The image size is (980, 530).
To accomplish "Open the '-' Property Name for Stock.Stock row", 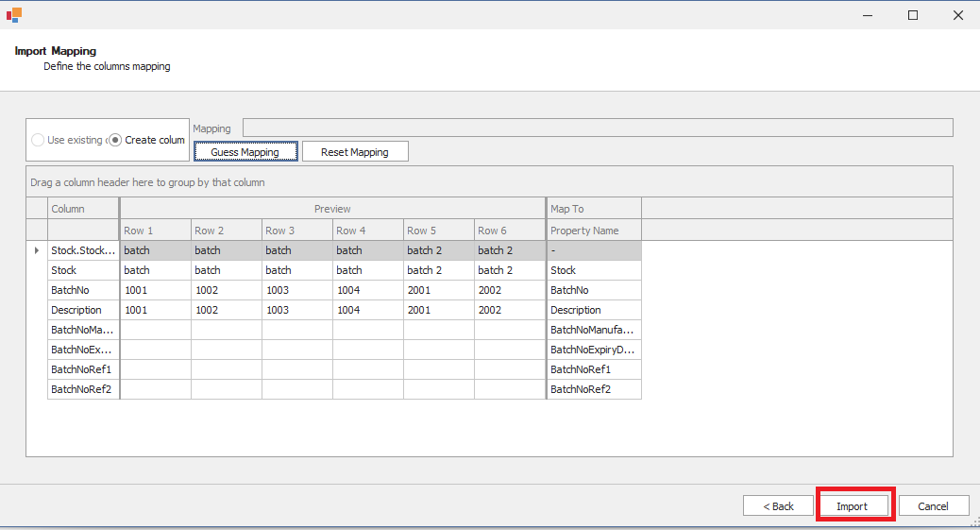I will [595, 250].
